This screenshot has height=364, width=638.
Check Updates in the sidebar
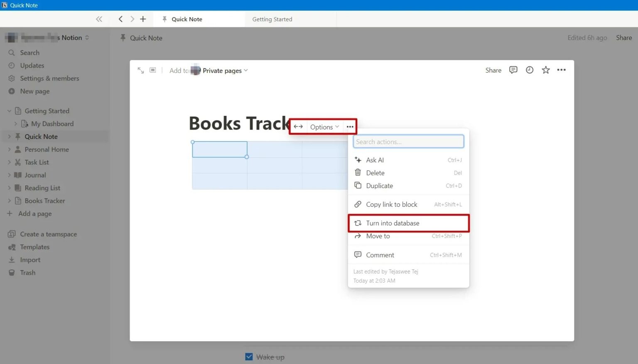point(32,65)
